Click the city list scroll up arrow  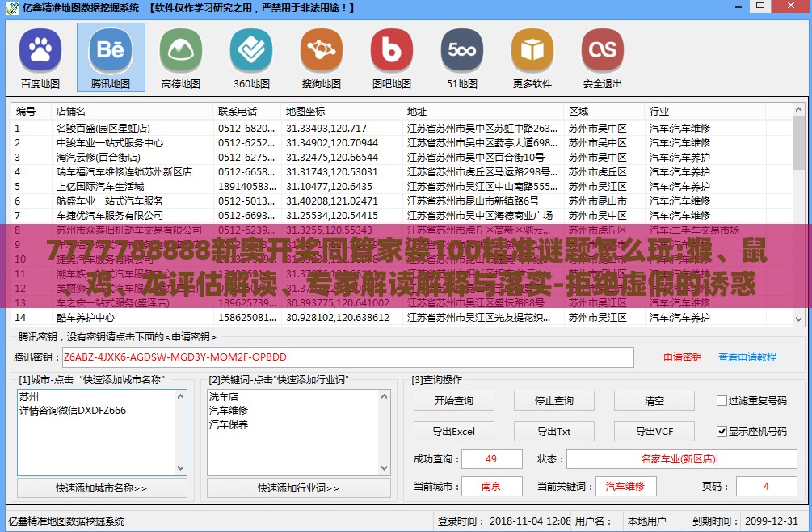(x=181, y=397)
